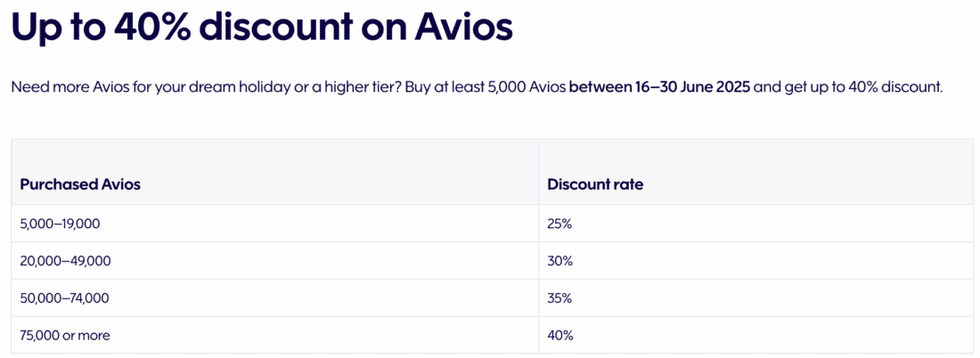Select the "50,000–74,000" table cell
Viewport: 980px width, 358px height.
(65, 298)
